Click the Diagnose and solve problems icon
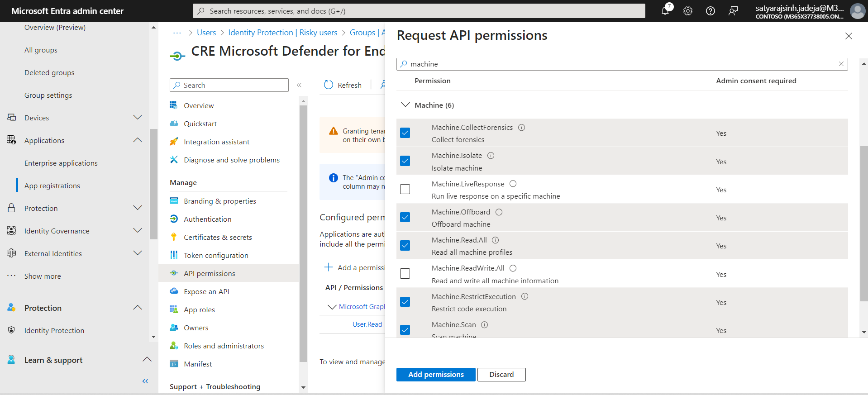Image resolution: width=868 pixels, height=395 pixels. pos(174,160)
